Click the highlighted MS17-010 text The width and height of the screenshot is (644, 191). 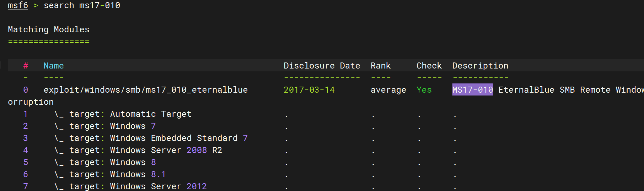[x=473, y=90]
